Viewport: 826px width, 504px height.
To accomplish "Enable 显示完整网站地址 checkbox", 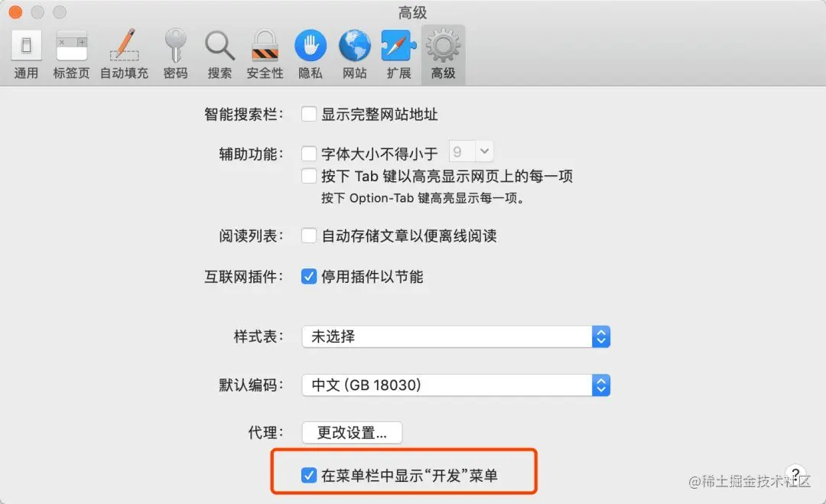I will tap(309, 114).
